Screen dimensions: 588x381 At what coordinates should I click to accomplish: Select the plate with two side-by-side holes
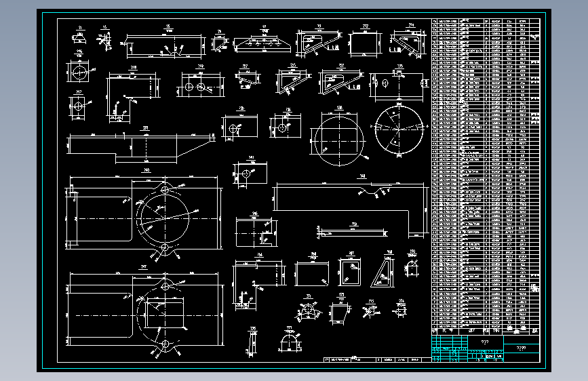click(201, 85)
